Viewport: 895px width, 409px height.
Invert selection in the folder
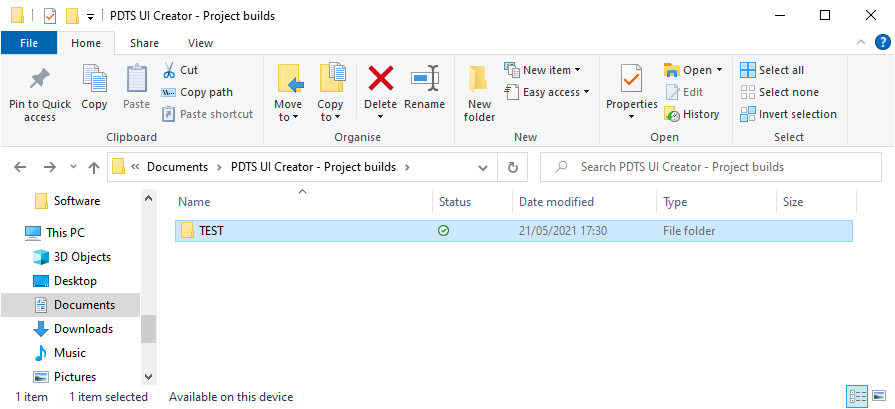(x=789, y=114)
